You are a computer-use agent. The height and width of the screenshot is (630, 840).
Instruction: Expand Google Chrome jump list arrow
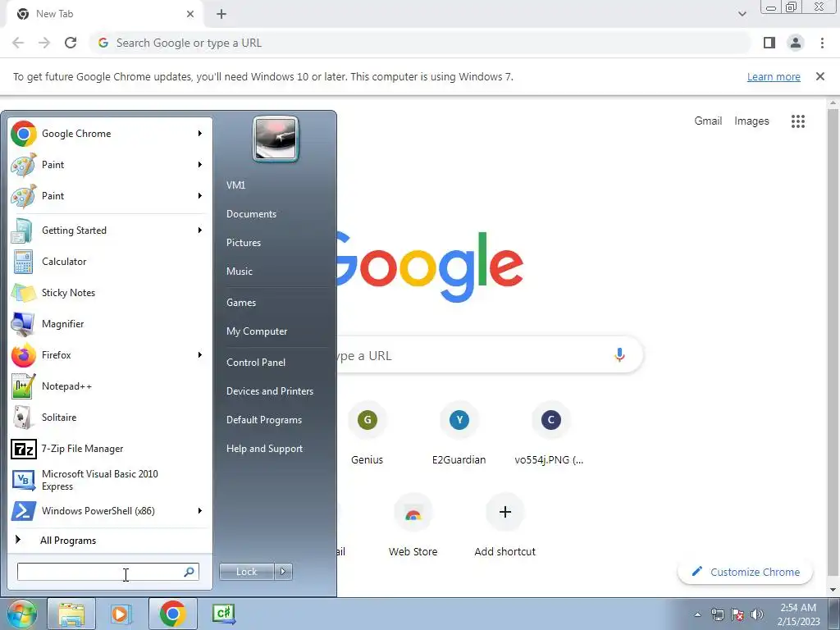tap(200, 134)
